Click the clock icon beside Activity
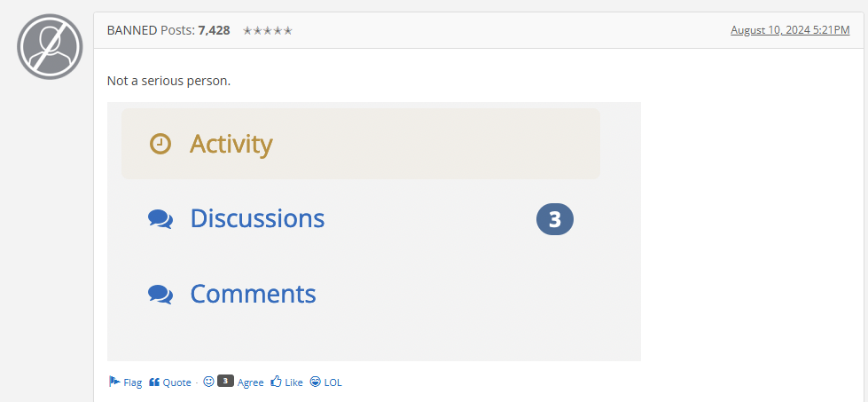This screenshot has height=402, width=868. pos(160,144)
